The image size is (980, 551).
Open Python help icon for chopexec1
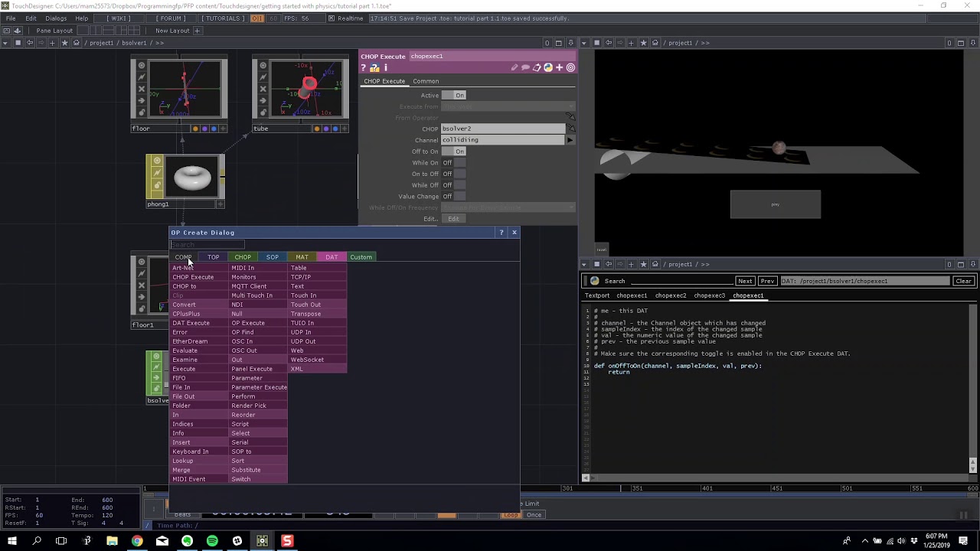pos(374,68)
